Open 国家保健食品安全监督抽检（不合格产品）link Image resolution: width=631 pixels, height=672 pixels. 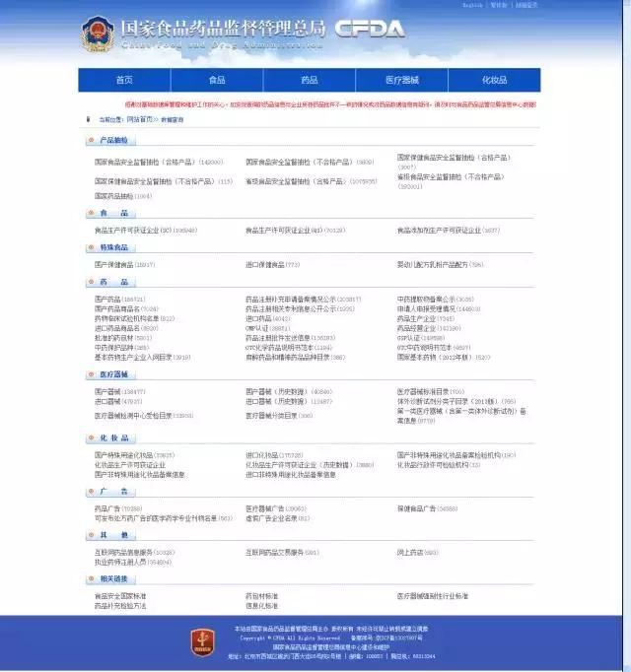coord(164,181)
